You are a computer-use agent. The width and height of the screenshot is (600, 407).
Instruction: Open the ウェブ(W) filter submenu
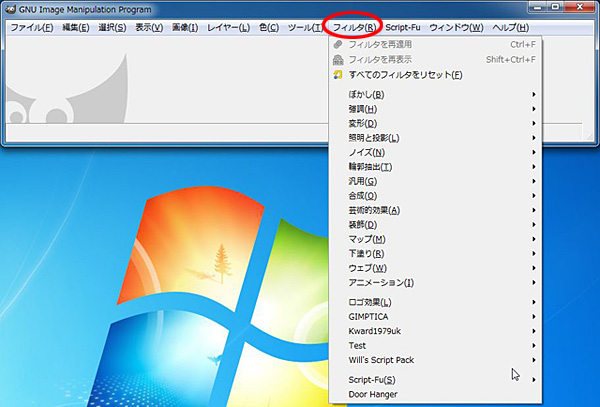tap(434, 268)
